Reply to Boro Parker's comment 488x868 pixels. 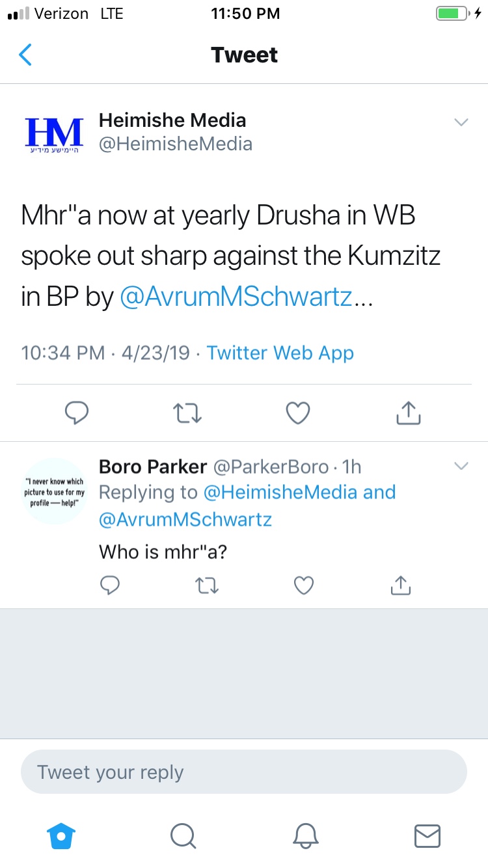(x=110, y=586)
